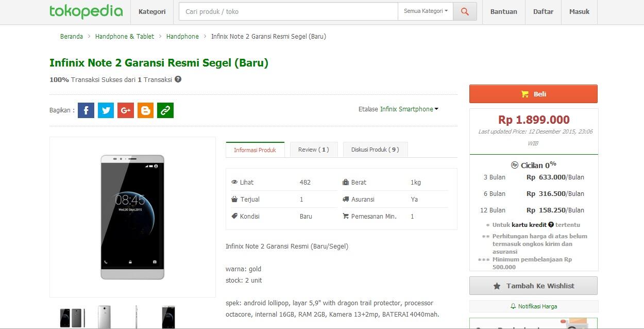This screenshot has width=644, height=329.
Task: Click the Kondisi value Baru
Action: (306, 217)
